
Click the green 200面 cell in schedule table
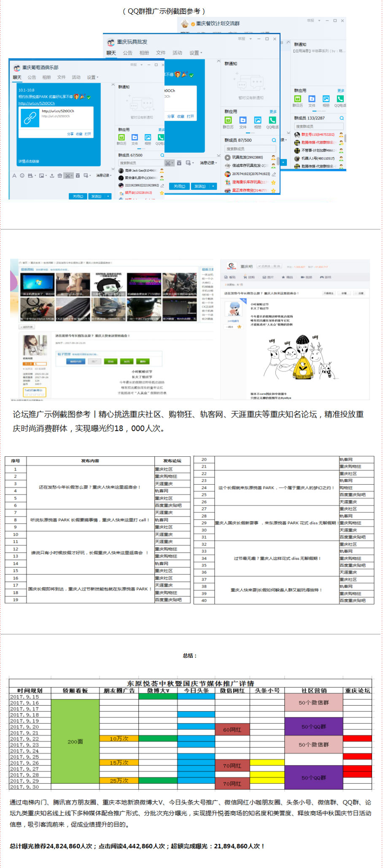click(x=75, y=741)
